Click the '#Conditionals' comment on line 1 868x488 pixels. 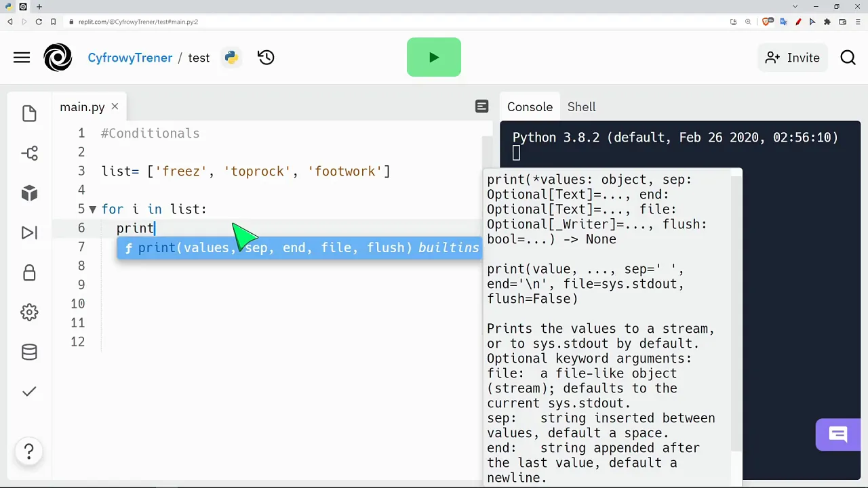(x=151, y=134)
